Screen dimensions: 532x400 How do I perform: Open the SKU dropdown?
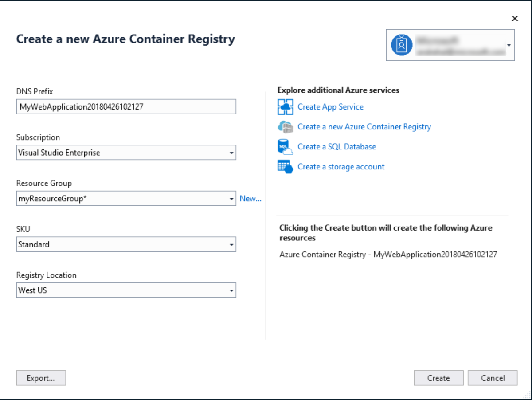[x=231, y=244]
